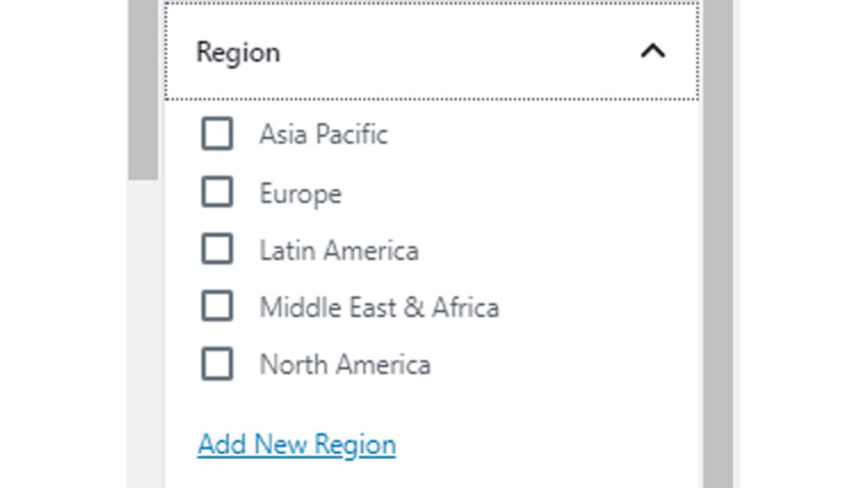Click the white space below Add New Region
868x488 pixels.
432,473
